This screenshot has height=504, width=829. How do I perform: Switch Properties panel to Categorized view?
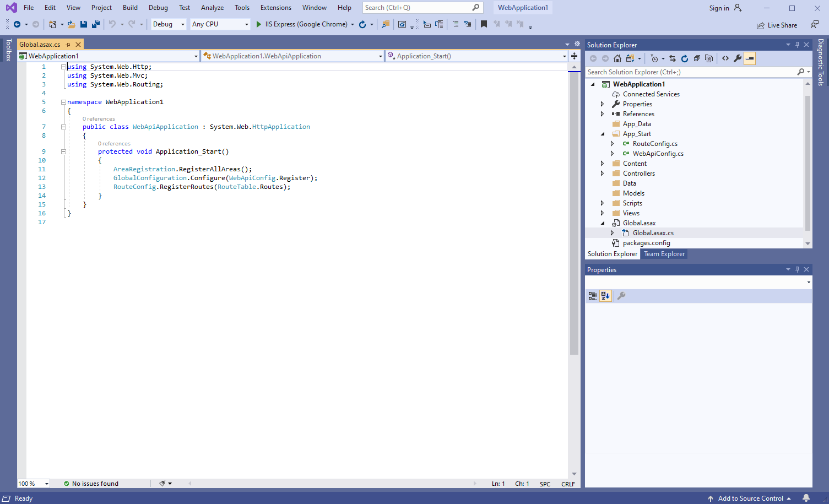point(593,296)
